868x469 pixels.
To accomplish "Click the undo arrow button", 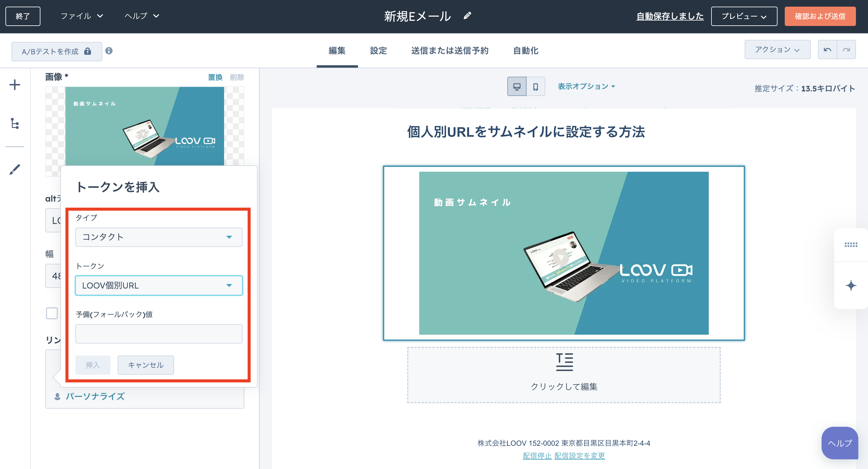I will click(x=827, y=50).
